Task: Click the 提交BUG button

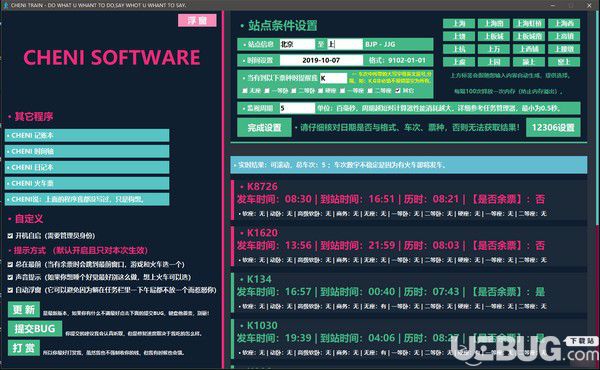Action: pos(35,329)
